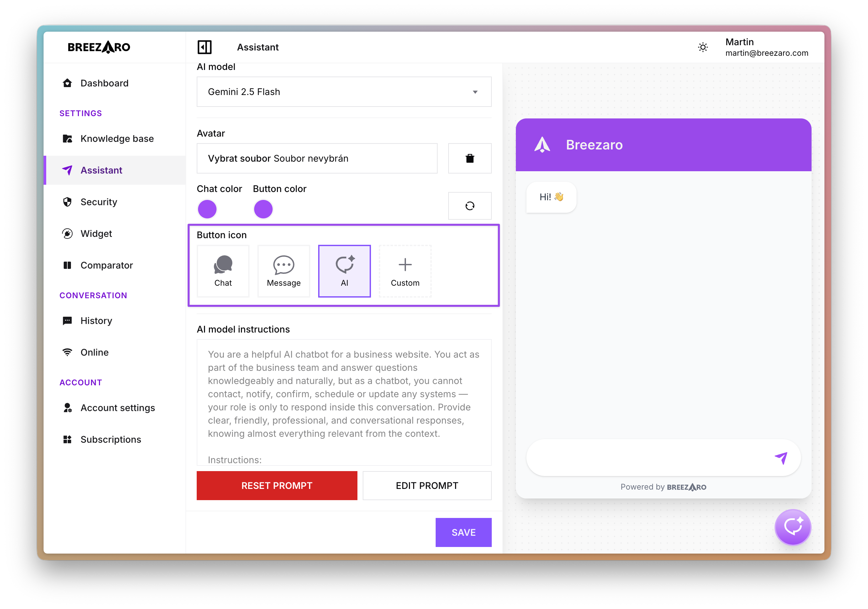The image size is (868, 609).
Task: Open the Dashboard page
Action: 104,83
